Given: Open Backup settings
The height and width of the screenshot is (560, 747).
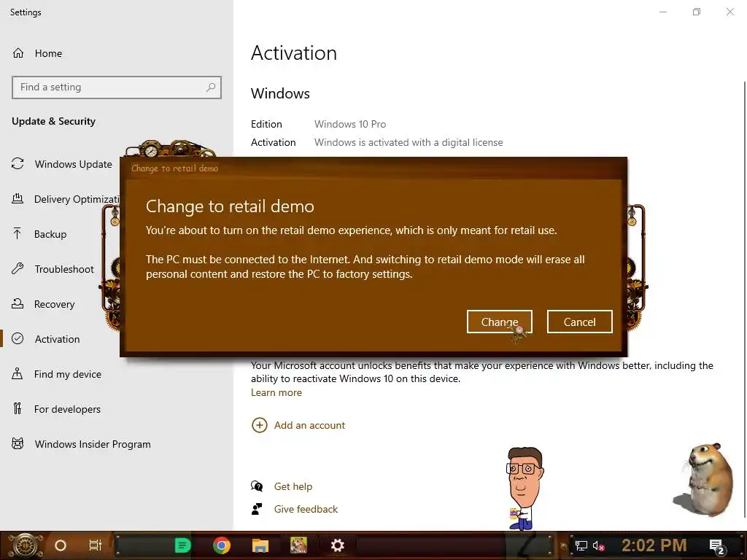Looking at the screenshot, I should (x=50, y=234).
